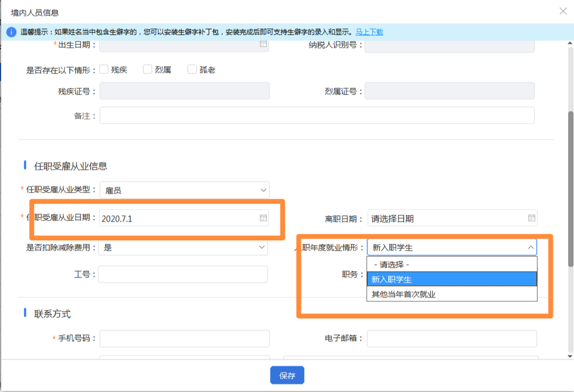Check the 孤老 checkbox
Viewport: 574px width, 392px height.
[x=192, y=69]
